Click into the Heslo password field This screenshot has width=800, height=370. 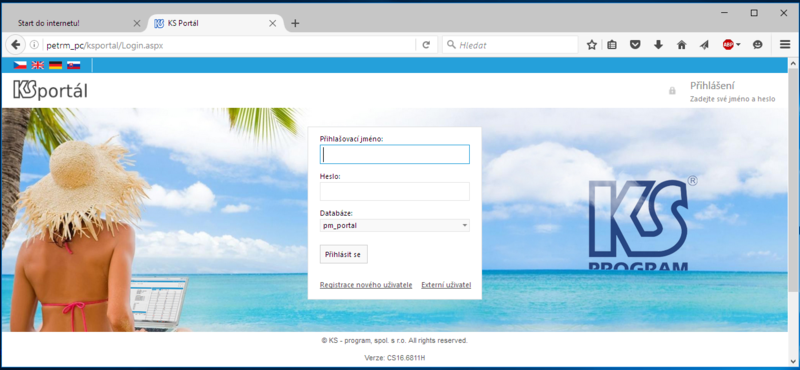click(394, 191)
